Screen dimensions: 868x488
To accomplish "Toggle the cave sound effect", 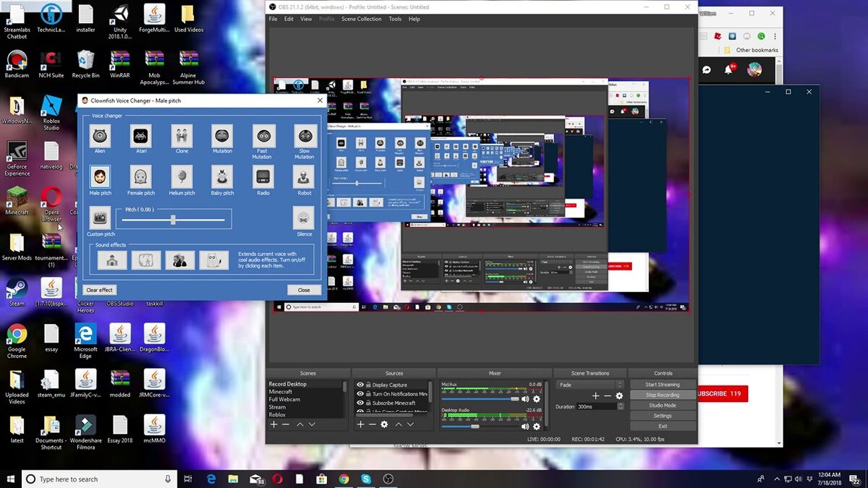I will coord(146,260).
